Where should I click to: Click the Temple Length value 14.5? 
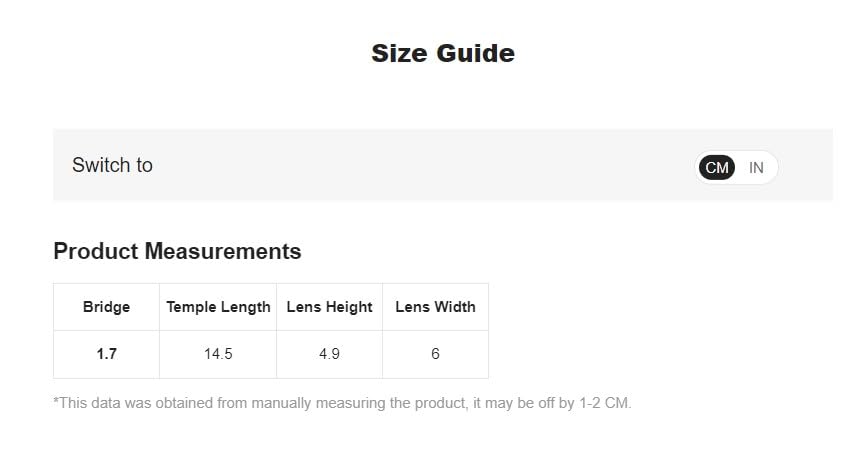point(218,354)
